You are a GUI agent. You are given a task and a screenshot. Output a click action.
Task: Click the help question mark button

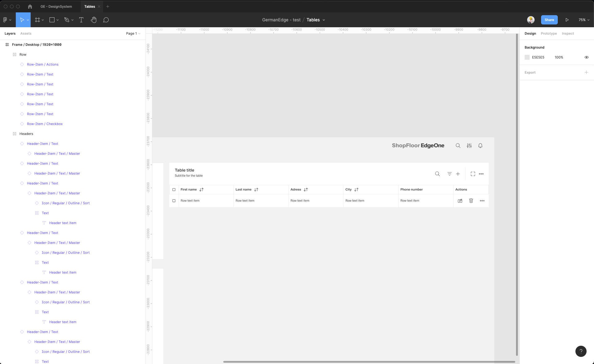[x=581, y=351]
